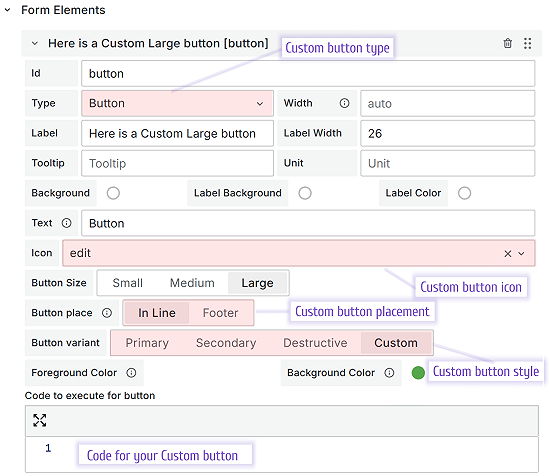Click the 'Foreground Color' label
The image size is (550, 476).
tap(74, 373)
